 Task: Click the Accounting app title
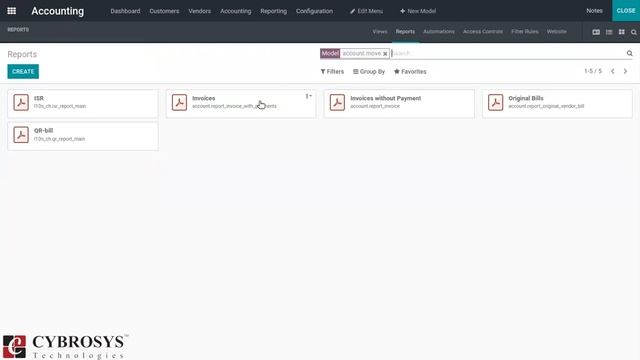(x=58, y=11)
